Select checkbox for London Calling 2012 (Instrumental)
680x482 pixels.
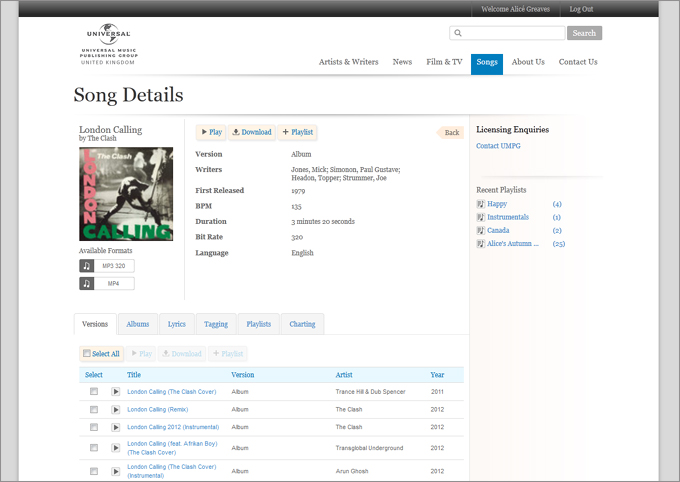click(94, 427)
